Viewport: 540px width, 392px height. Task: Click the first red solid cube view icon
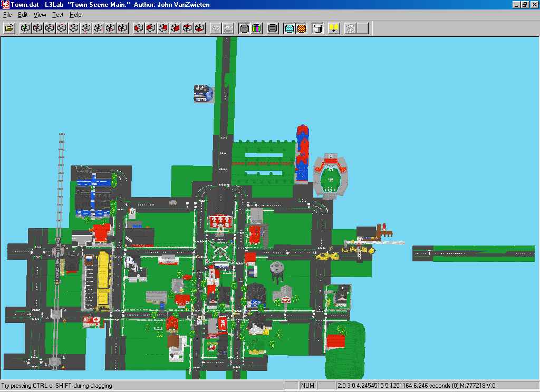pos(139,28)
